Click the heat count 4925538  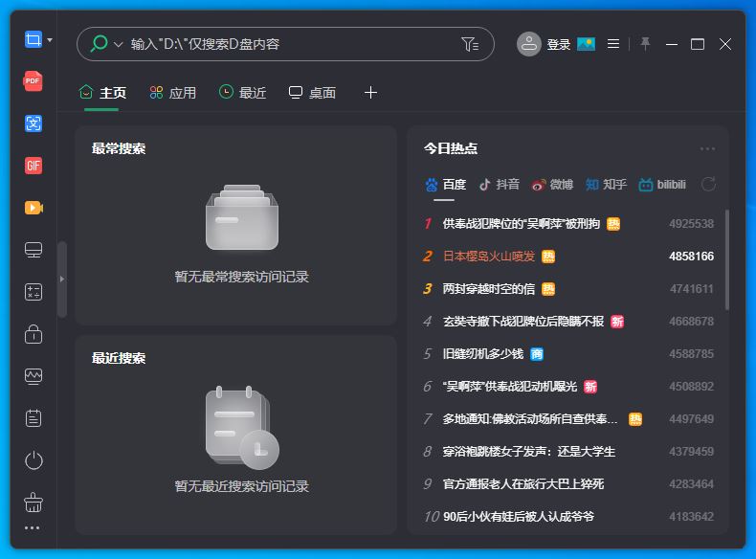coord(691,224)
